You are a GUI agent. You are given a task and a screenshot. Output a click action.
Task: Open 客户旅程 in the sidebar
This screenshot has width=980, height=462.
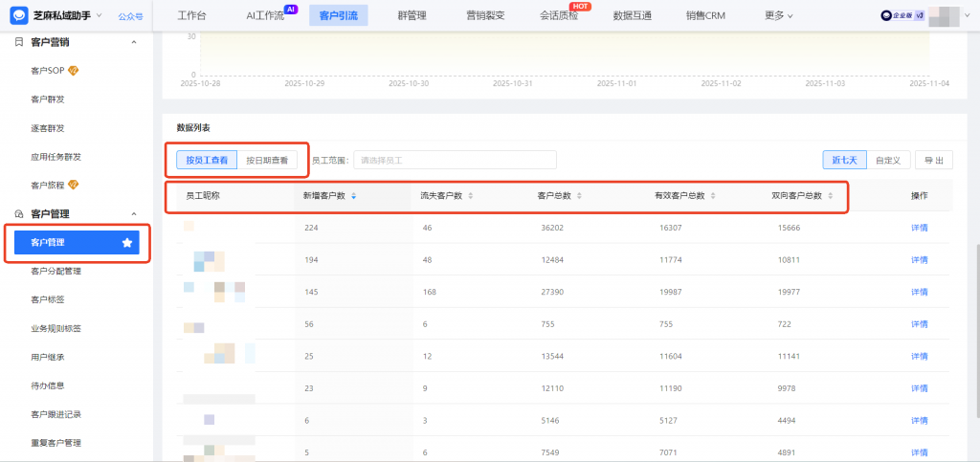pos(48,186)
